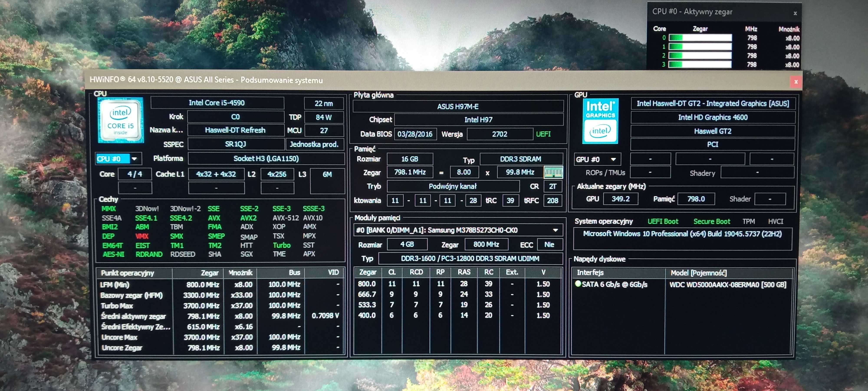Click the ASUS H97M-E motherboard field
The height and width of the screenshot is (391, 868).
[x=458, y=107]
